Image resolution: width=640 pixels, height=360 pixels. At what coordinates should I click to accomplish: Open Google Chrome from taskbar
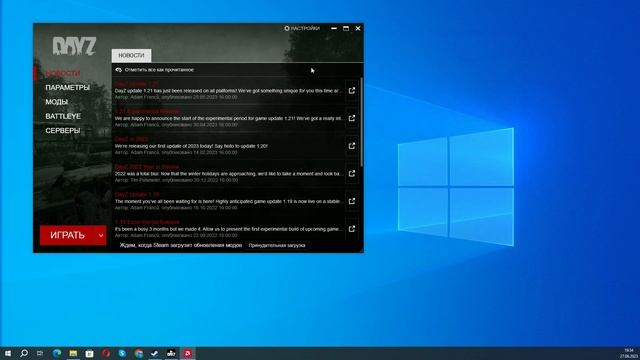[139, 353]
